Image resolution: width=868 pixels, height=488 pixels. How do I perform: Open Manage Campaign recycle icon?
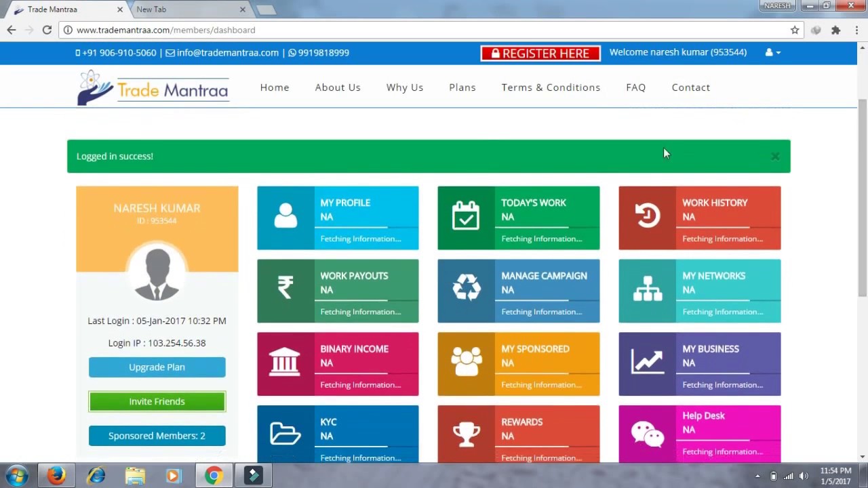[467, 288]
